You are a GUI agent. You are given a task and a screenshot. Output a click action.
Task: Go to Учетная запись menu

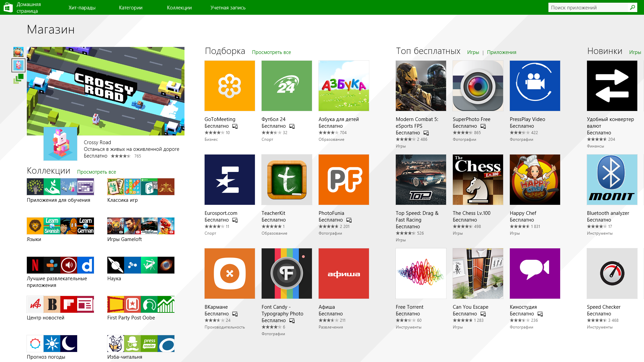[228, 7]
